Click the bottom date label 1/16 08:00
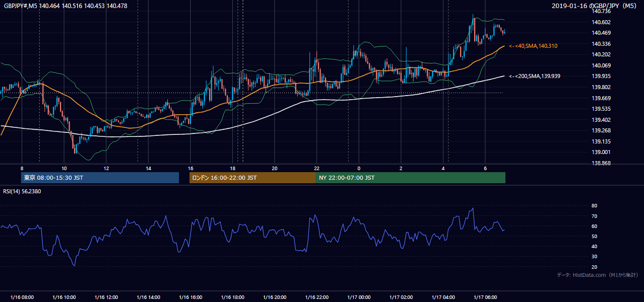Screen dimensions: 644x302 tap(22, 297)
